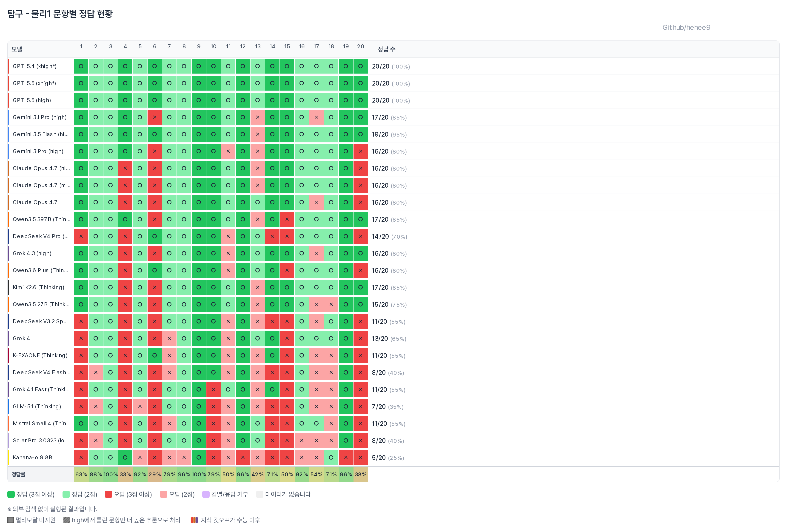Click the 13/20 (65%) score
This screenshot has height=532, width=787.
coord(389,339)
